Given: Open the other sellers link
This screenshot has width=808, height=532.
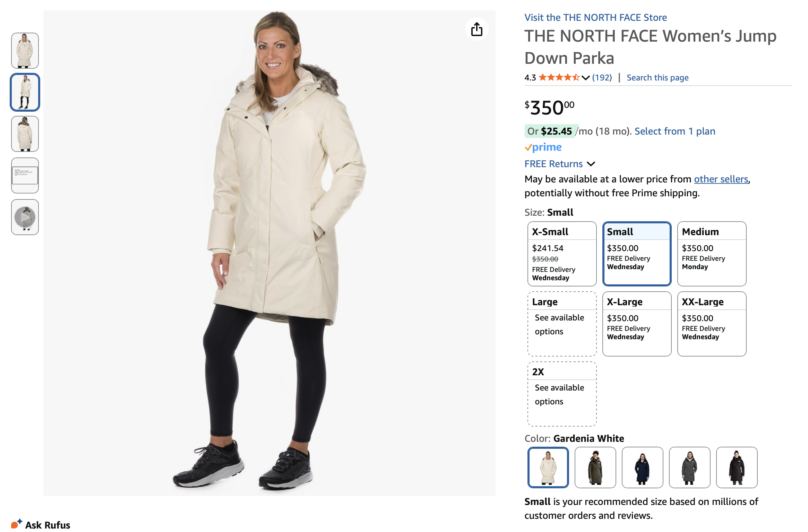Looking at the screenshot, I should click(721, 179).
